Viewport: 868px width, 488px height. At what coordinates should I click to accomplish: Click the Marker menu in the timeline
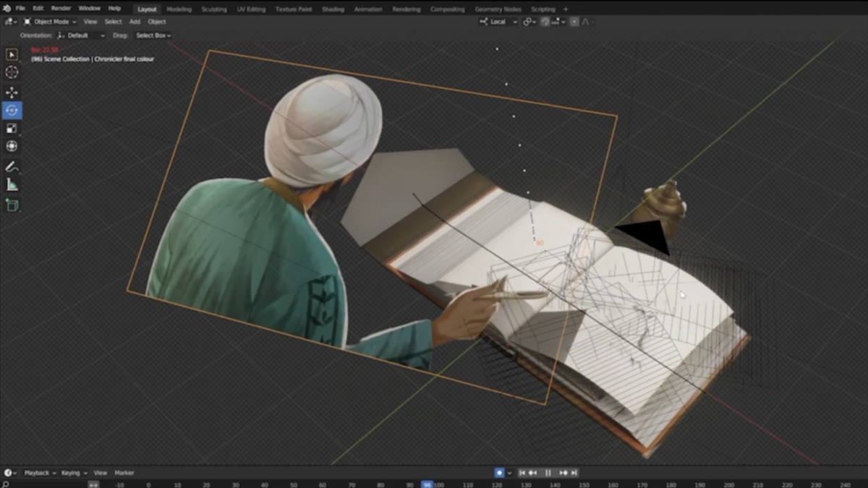tap(124, 473)
